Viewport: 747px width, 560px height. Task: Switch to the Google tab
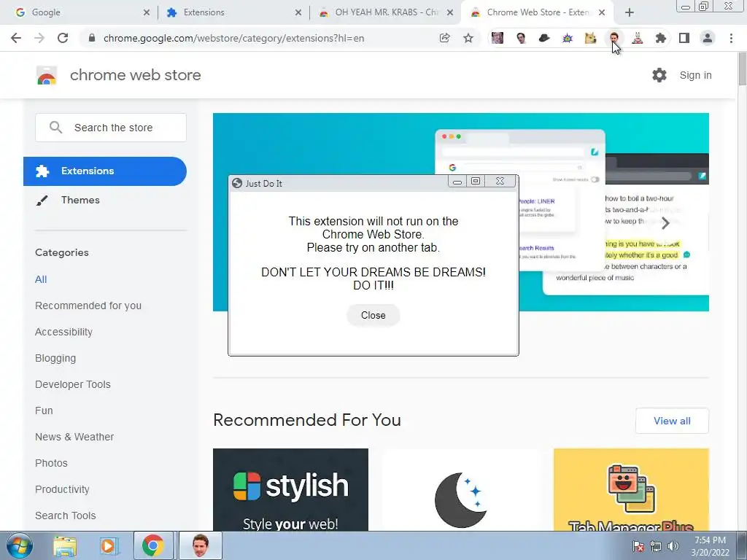[81, 12]
